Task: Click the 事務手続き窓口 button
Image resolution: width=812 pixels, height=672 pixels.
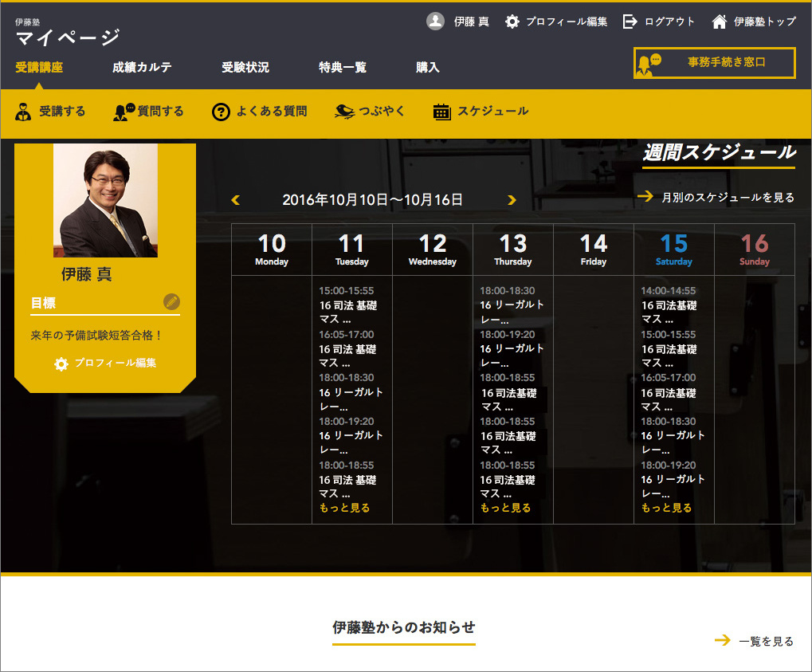Action: pyautogui.click(x=715, y=63)
